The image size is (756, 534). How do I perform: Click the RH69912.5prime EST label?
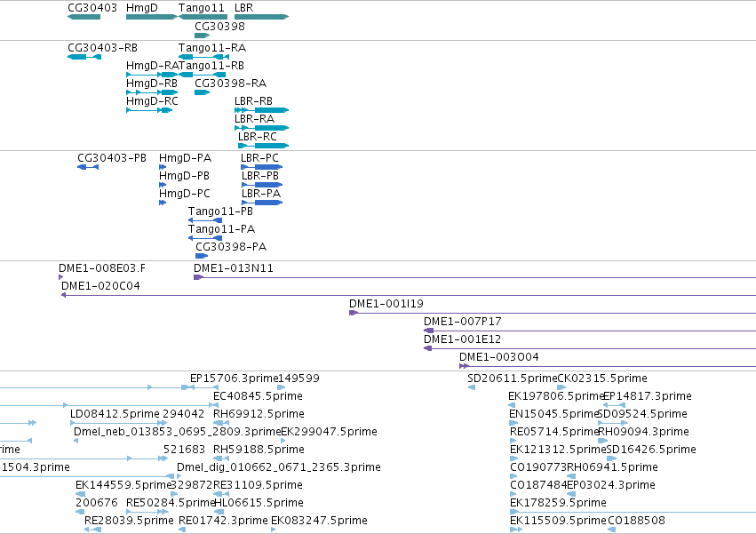pos(259,414)
